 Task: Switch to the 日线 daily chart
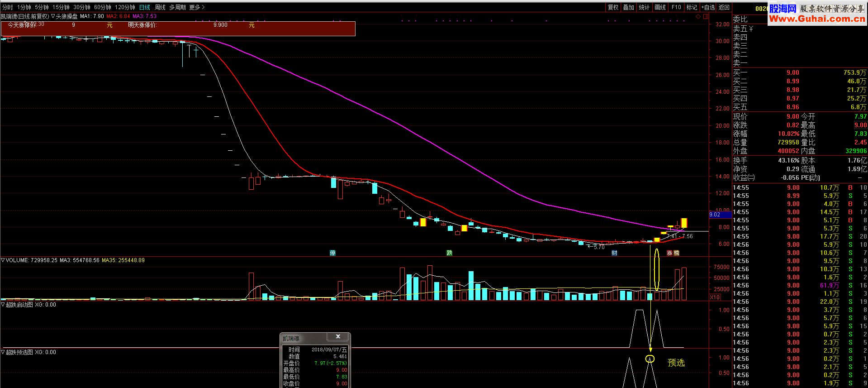click(x=145, y=7)
